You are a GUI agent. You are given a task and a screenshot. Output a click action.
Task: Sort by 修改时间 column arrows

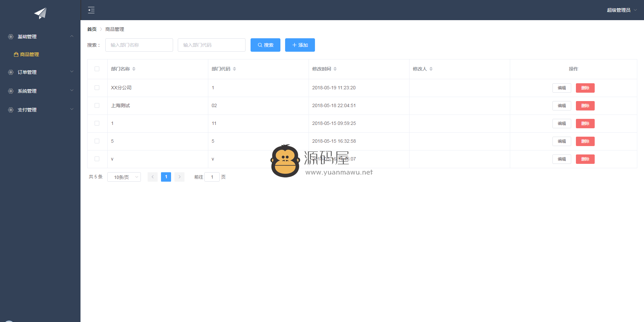tap(335, 69)
